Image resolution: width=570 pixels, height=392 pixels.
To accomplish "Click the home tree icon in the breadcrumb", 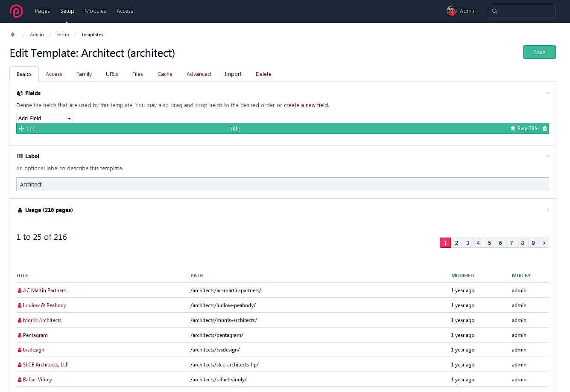I will (12, 35).
